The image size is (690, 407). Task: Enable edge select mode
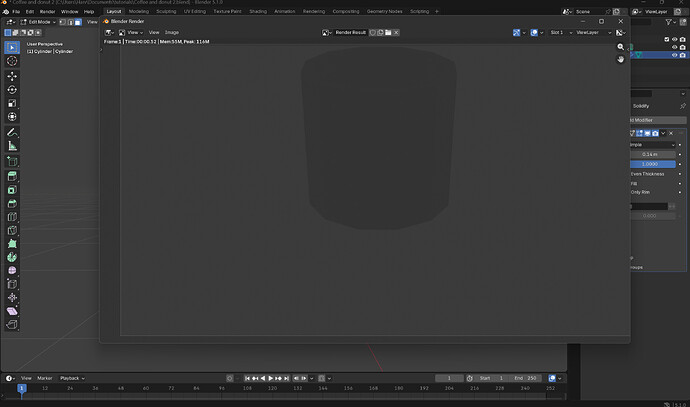pos(70,22)
